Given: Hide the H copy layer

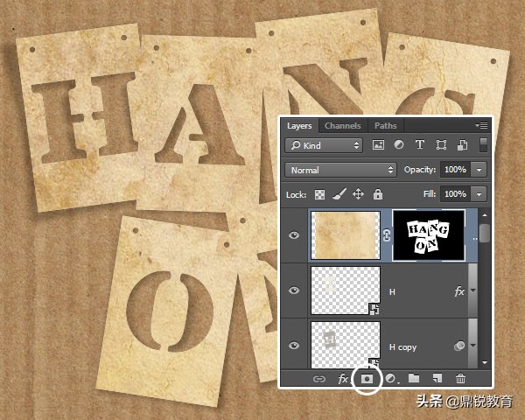Looking at the screenshot, I should (295, 346).
